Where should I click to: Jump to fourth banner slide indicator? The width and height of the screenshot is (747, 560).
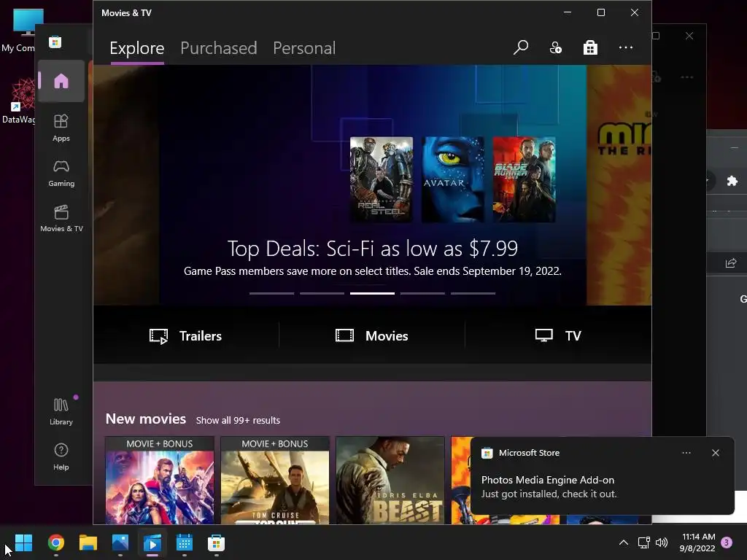[422, 293]
